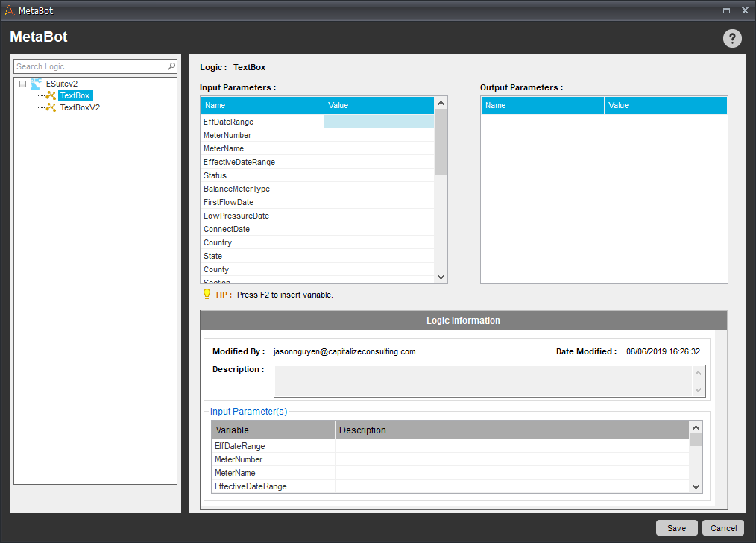Click the TextBox logic icon

click(51, 95)
